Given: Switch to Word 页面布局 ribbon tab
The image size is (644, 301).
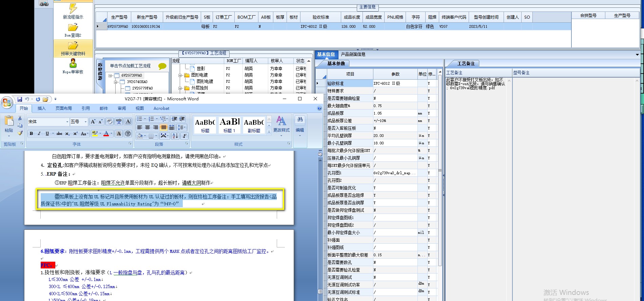Looking at the screenshot, I should (x=64, y=108).
